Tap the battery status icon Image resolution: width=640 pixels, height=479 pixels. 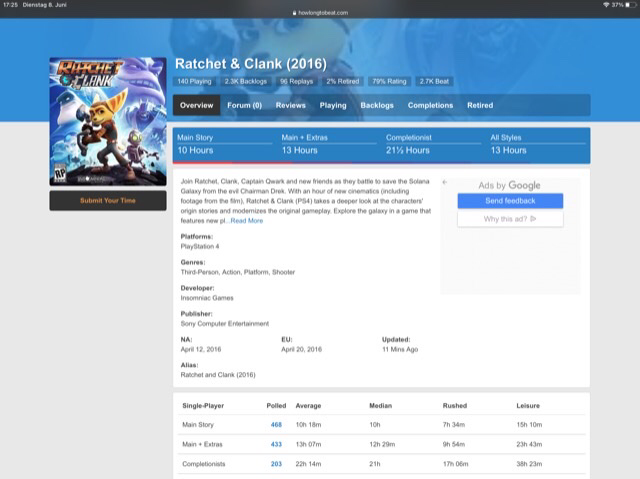coord(631,5)
